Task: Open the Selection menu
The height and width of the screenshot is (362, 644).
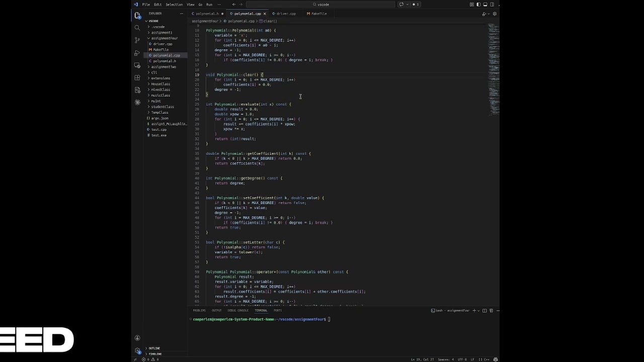Action: click(x=174, y=5)
